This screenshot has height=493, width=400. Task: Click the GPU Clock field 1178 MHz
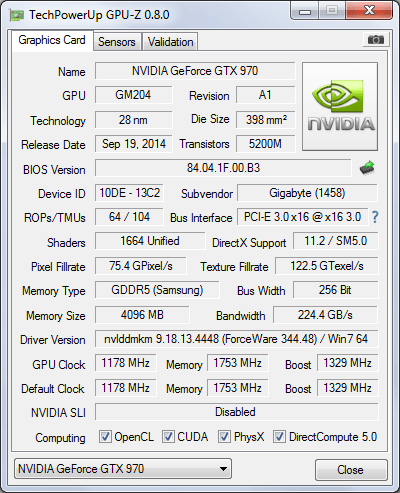(x=126, y=363)
